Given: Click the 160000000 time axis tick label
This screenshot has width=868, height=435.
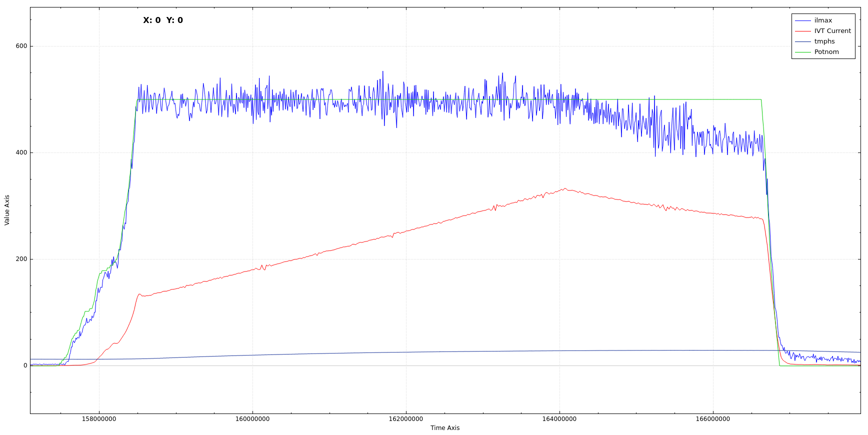Looking at the screenshot, I should click(252, 419).
